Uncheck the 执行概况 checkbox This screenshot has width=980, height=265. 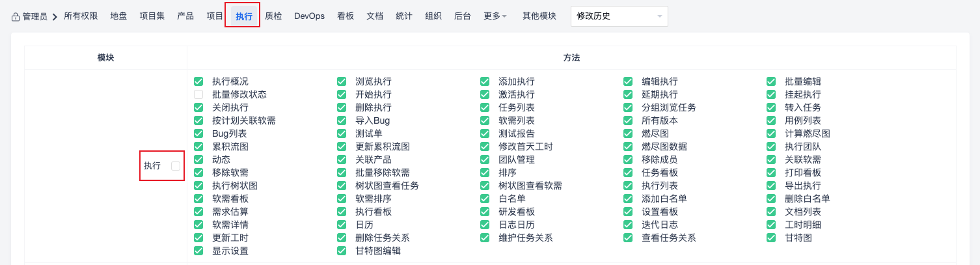[x=198, y=81]
